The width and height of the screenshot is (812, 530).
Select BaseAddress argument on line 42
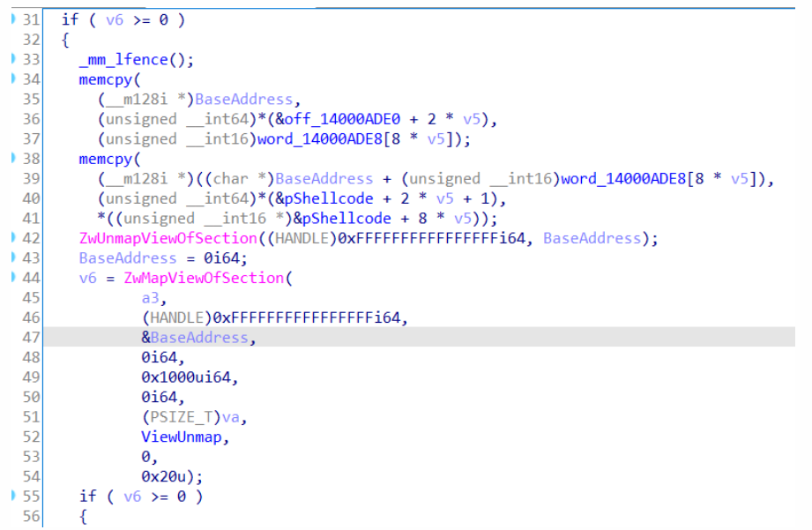coord(592,238)
